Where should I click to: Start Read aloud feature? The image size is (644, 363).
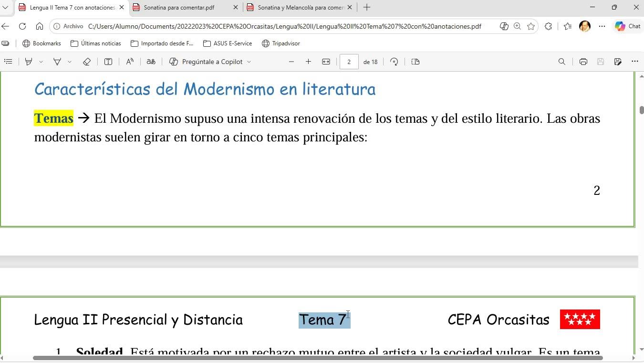130,62
